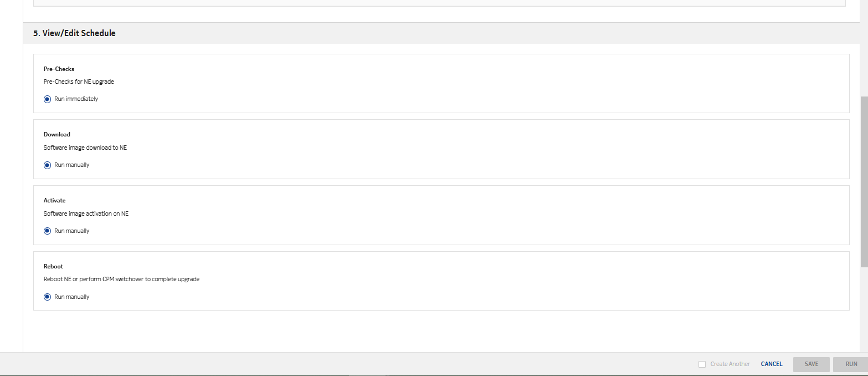Select Run manually radio under Download

click(48, 165)
